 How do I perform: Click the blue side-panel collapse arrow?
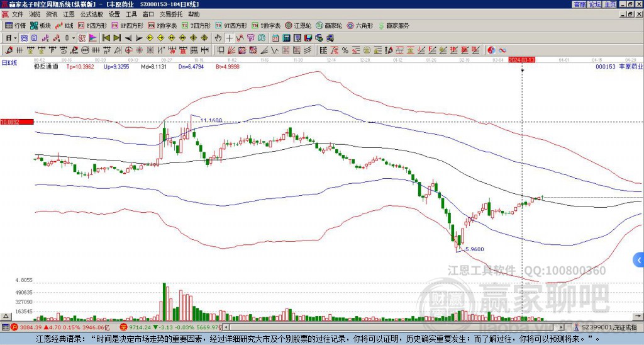click(639, 260)
